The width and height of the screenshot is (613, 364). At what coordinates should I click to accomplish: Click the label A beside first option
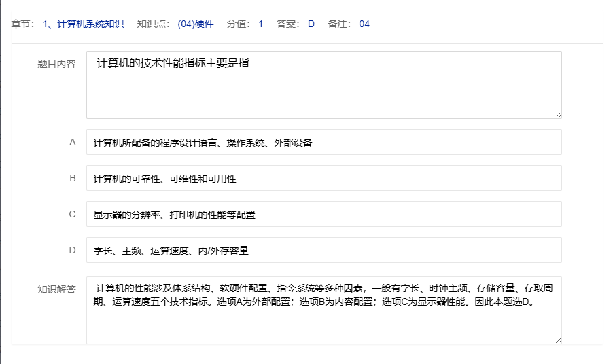pos(73,143)
